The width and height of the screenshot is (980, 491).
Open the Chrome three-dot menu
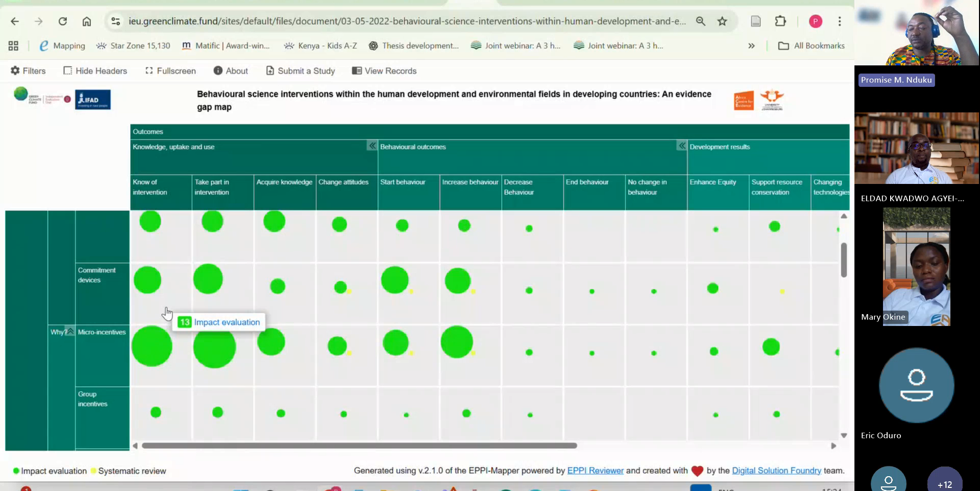coord(839,21)
